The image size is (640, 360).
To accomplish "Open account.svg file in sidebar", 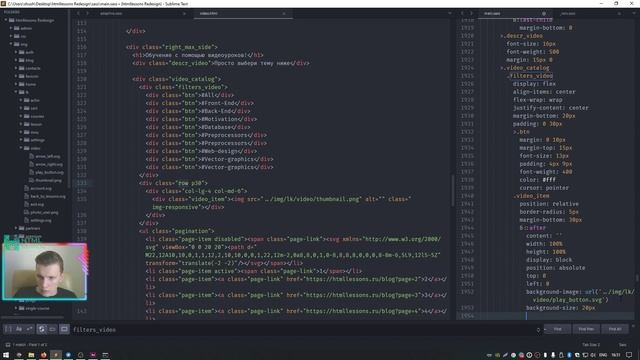I will (x=41, y=188).
